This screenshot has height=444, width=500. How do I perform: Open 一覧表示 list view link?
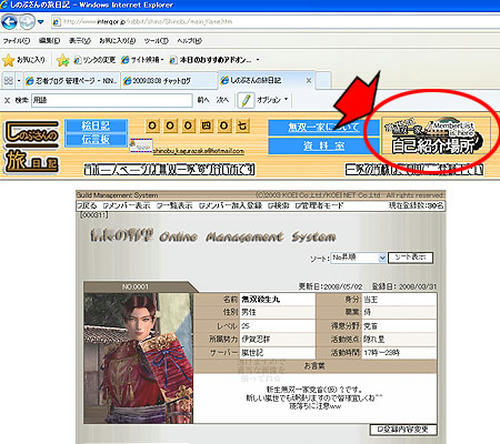coord(174,206)
